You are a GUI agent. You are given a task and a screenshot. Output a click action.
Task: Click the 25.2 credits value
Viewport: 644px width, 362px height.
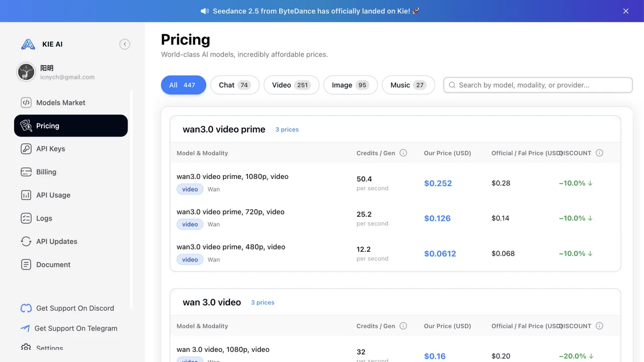pyautogui.click(x=364, y=214)
